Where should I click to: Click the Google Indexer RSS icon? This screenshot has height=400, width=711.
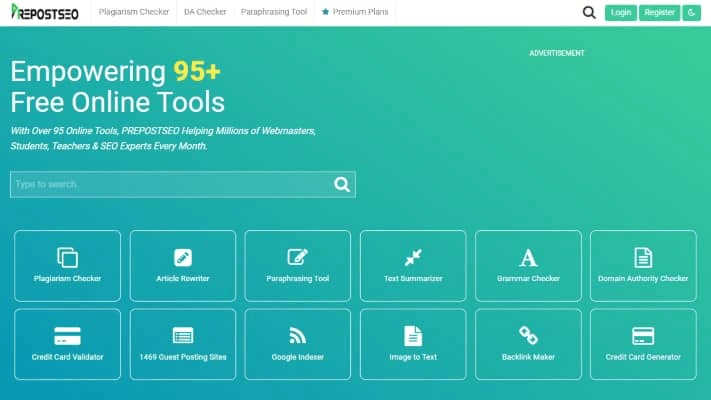tap(297, 336)
